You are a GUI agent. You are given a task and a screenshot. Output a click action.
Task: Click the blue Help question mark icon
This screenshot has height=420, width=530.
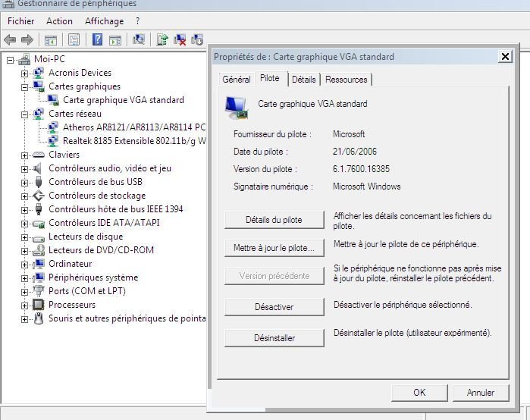(97, 39)
